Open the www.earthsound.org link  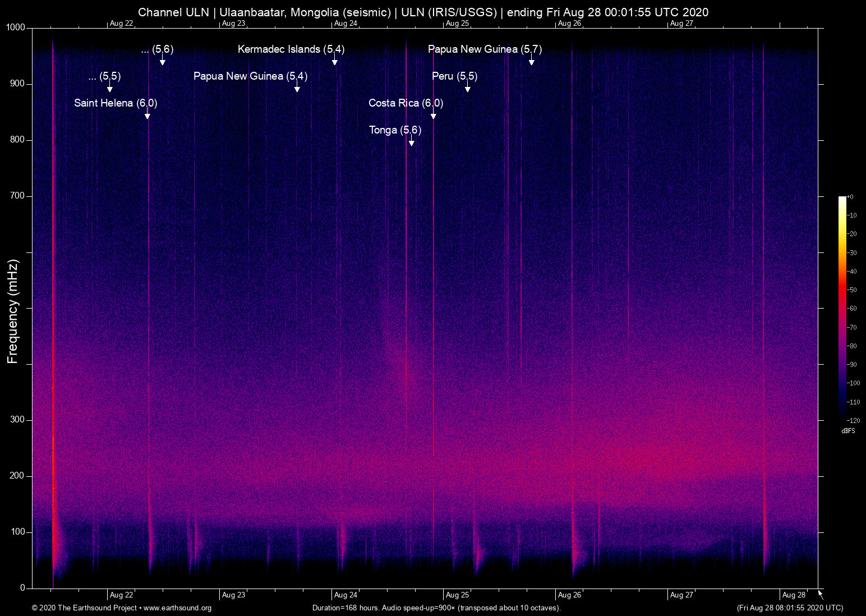(177, 608)
